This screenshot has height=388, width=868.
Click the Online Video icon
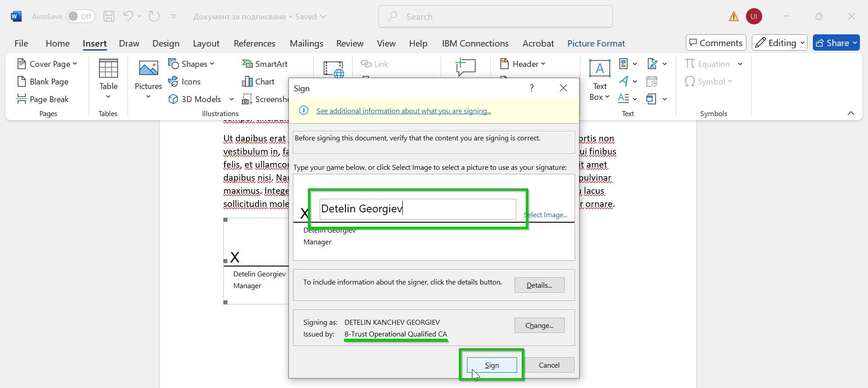334,69
